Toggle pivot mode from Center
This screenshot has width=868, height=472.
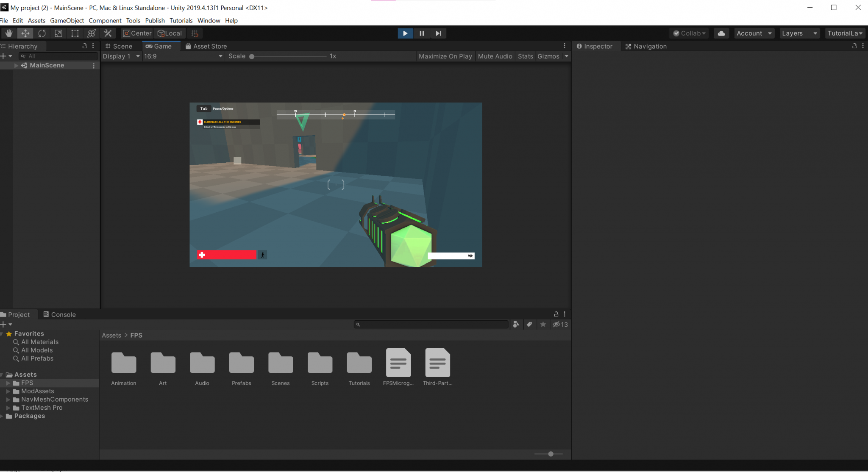(x=136, y=33)
